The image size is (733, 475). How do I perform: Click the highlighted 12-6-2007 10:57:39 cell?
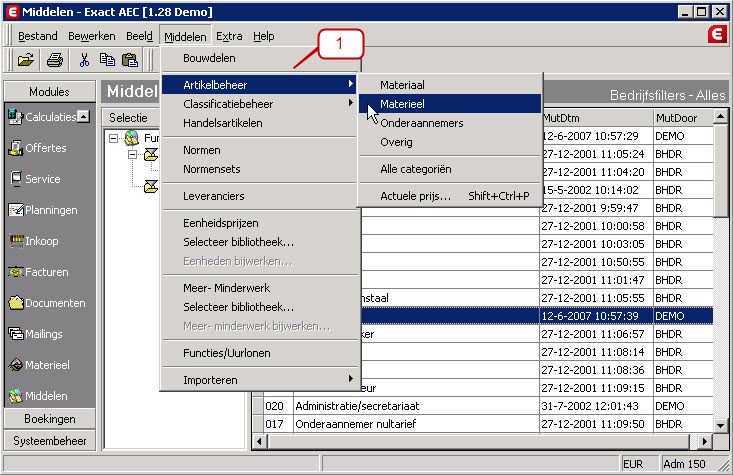pyautogui.click(x=596, y=316)
